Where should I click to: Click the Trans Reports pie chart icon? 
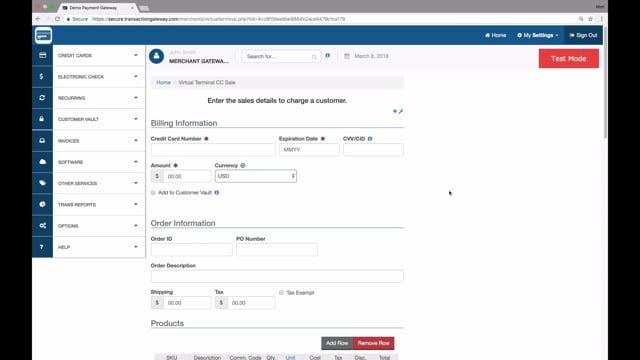click(x=42, y=204)
